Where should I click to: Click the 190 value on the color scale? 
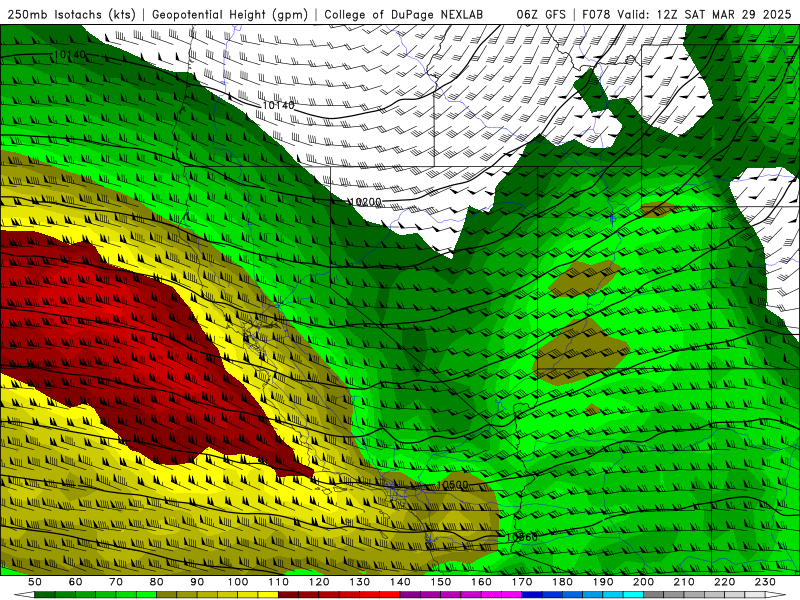click(603, 582)
